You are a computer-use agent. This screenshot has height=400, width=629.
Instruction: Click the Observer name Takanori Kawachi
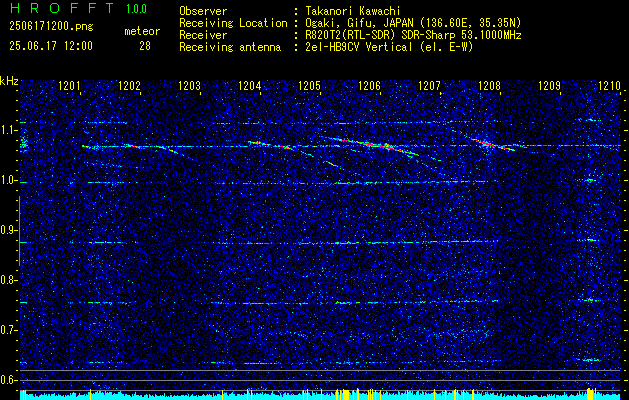353,11
